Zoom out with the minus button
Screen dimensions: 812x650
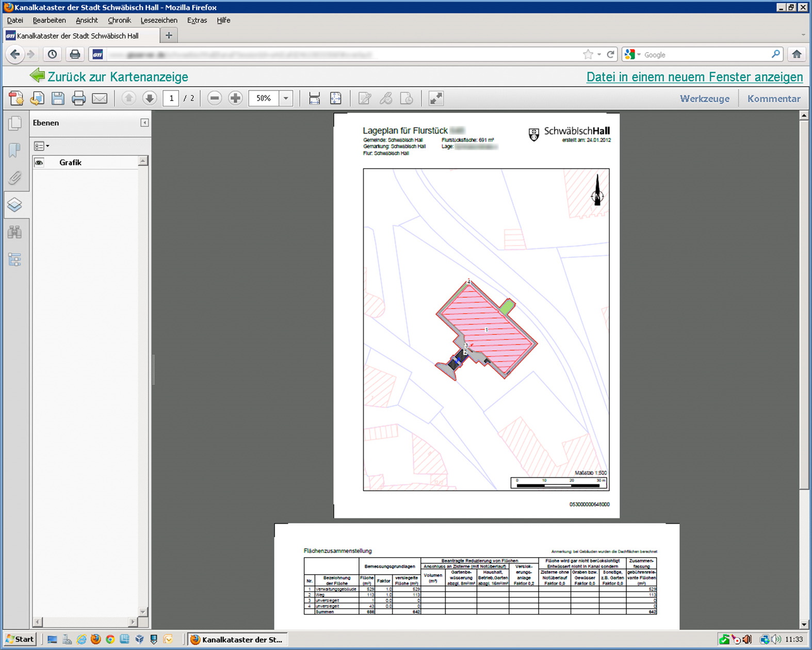click(215, 99)
